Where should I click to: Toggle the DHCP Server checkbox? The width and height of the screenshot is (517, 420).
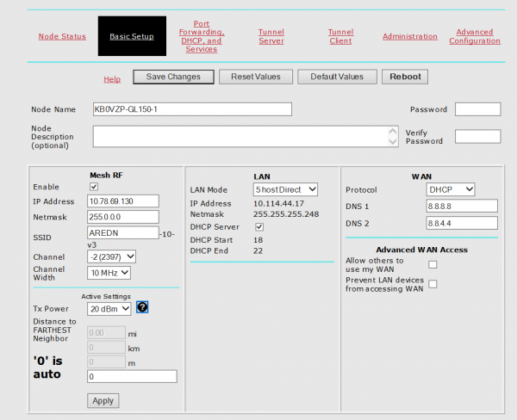[259, 227]
